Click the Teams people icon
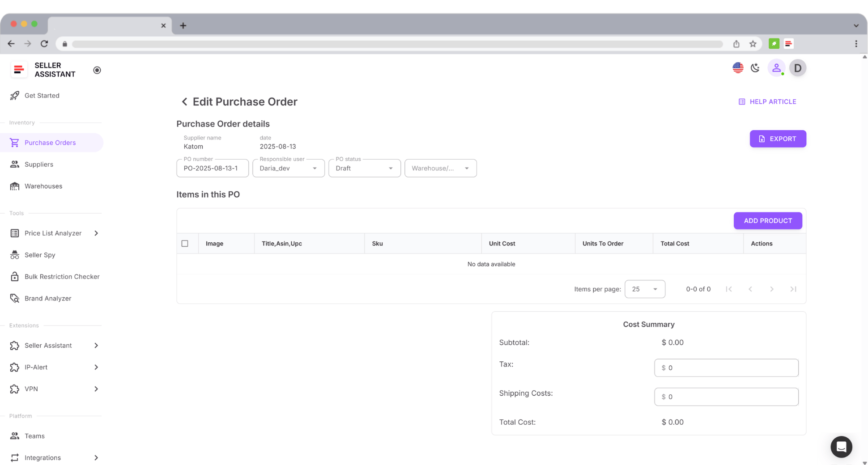This screenshot has height=465, width=868. [x=15, y=436]
